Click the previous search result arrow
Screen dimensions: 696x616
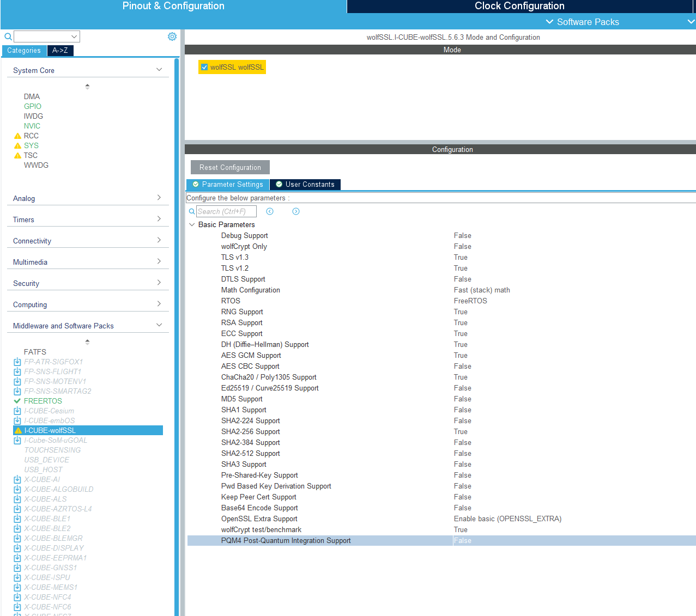tap(269, 211)
